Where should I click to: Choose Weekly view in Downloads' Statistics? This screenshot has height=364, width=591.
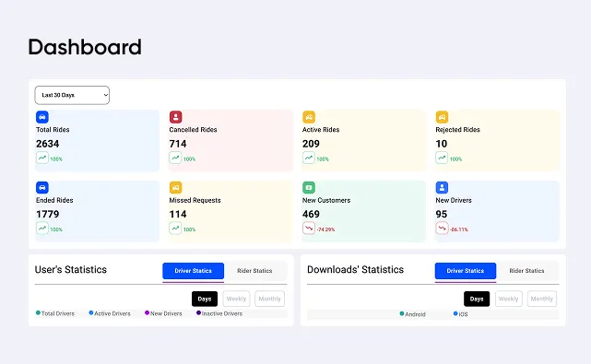click(508, 299)
